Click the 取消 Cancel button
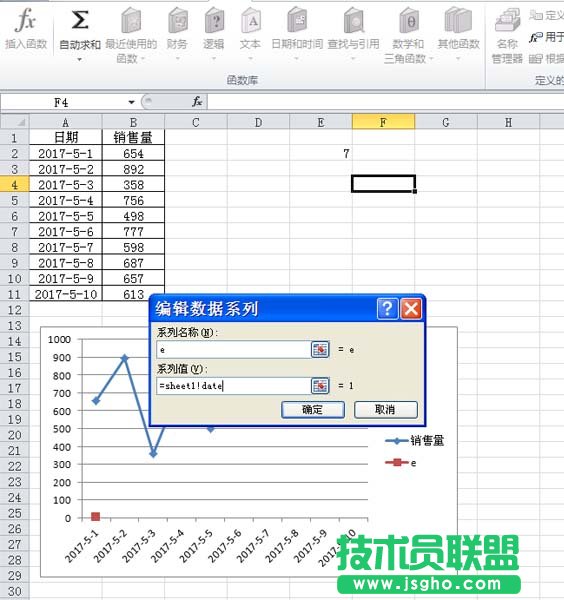Viewport: 564px width, 600px height. point(385,410)
